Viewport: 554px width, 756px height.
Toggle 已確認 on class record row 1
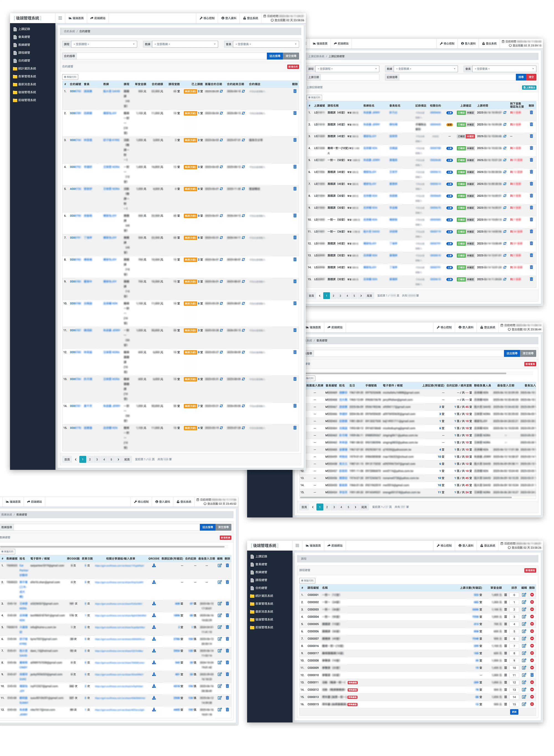click(x=461, y=113)
